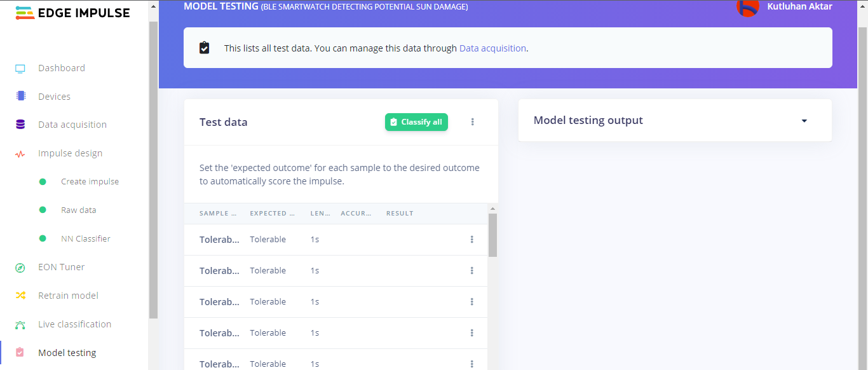Viewport: 868px width, 370px height.
Task: Open EON Tuner using its icon
Action: point(20,266)
